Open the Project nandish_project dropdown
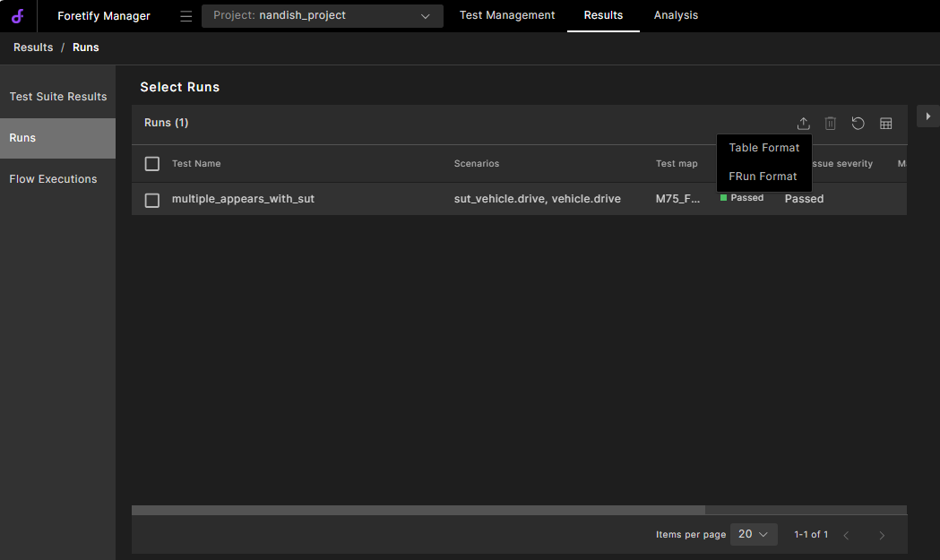Screen dimensions: 940x560 tap(322, 16)
